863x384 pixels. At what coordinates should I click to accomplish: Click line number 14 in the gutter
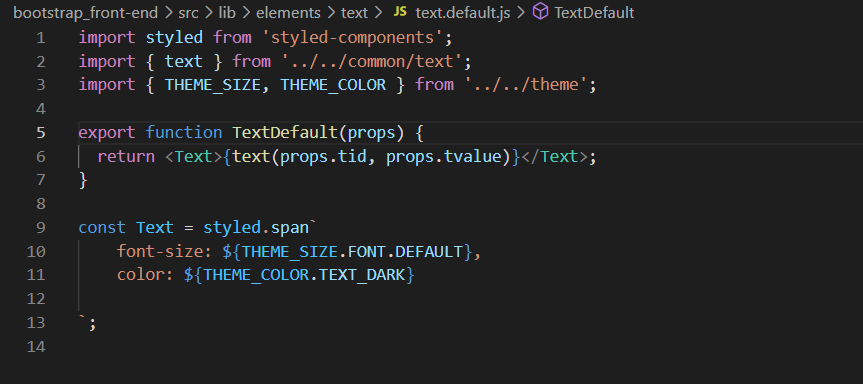point(36,347)
